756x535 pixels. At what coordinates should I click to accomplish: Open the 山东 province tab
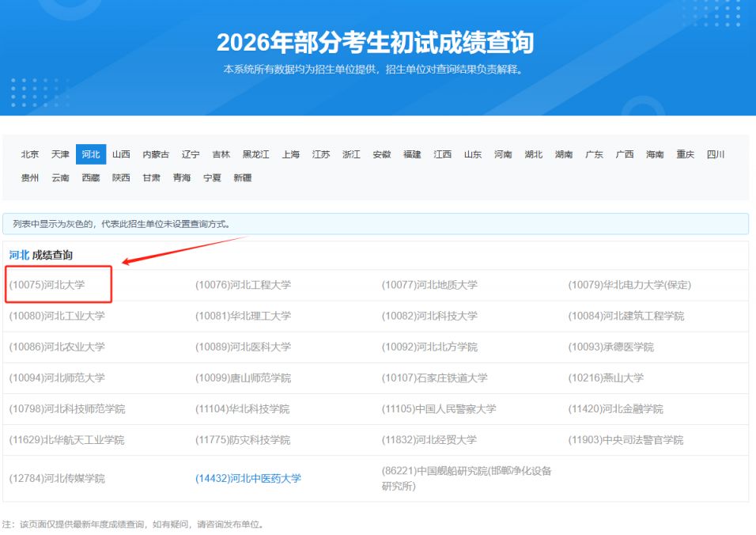[473, 154]
